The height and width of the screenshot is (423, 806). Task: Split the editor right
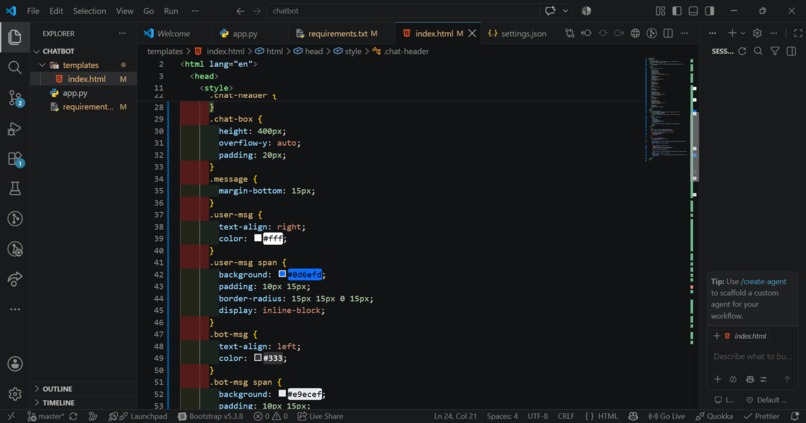[x=668, y=33]
